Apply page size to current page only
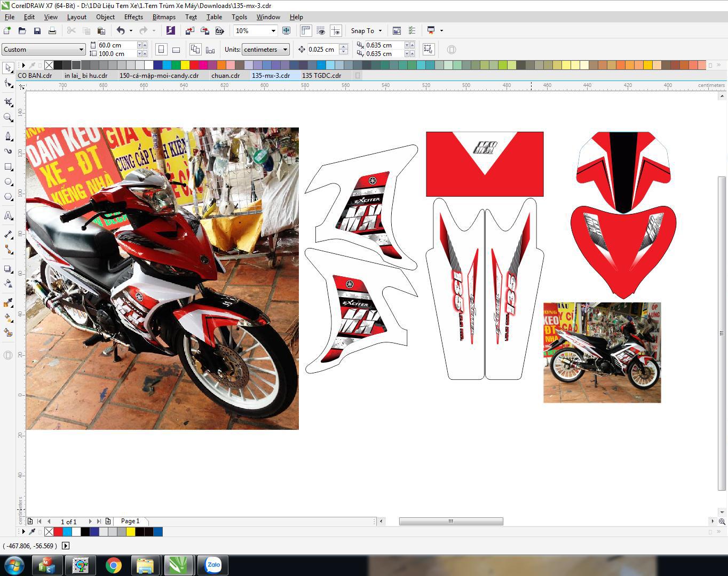Image resolution: width=728 pixels, height=576 pixels. pos(210,50)
